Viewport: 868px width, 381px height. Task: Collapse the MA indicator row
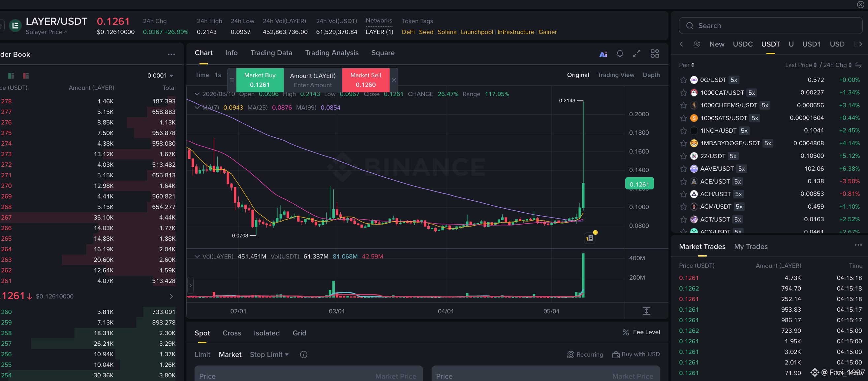pyautogui.click(x=197, y=108)
